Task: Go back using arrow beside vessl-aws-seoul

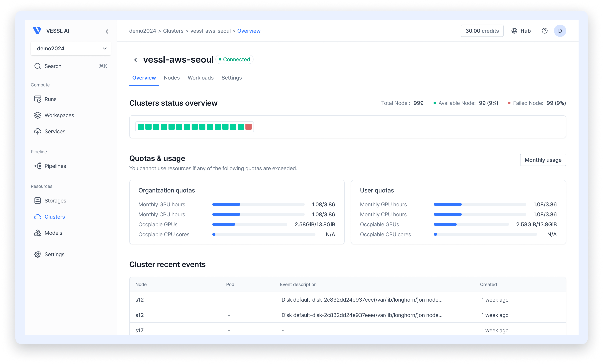Action: 136,60
